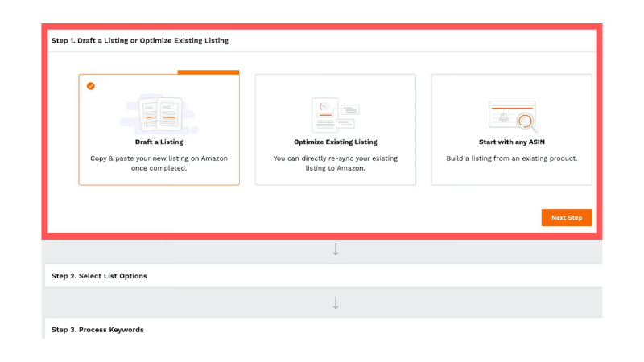Click the Start with any ASIN magnifier icon
The image size is (644, 362).
coord(525,122)
